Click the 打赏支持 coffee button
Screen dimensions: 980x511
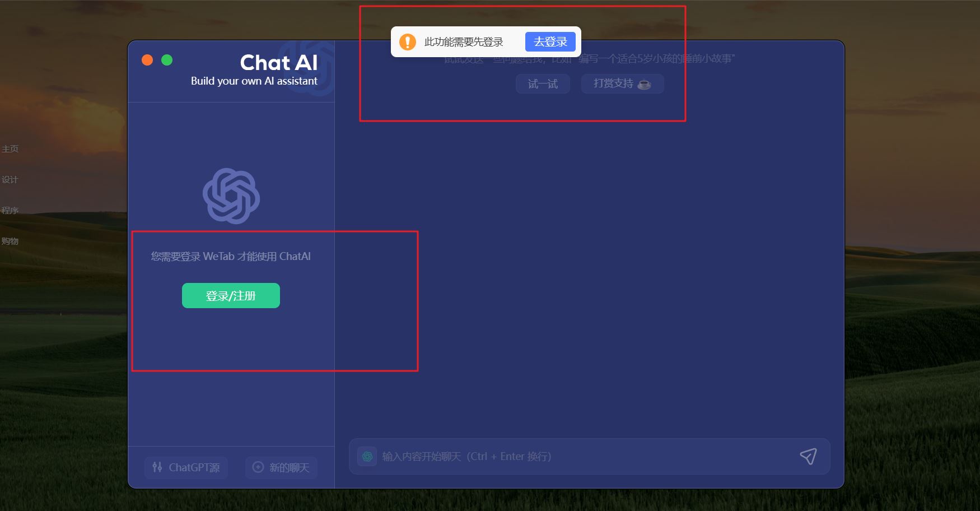click(622, 83)
